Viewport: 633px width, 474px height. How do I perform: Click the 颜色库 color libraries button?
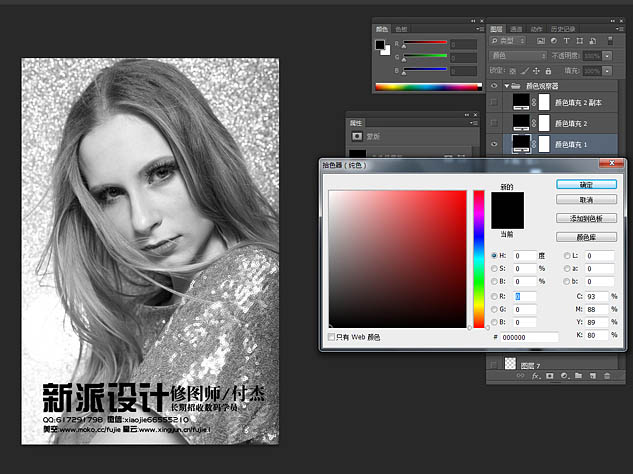point(586,237)
